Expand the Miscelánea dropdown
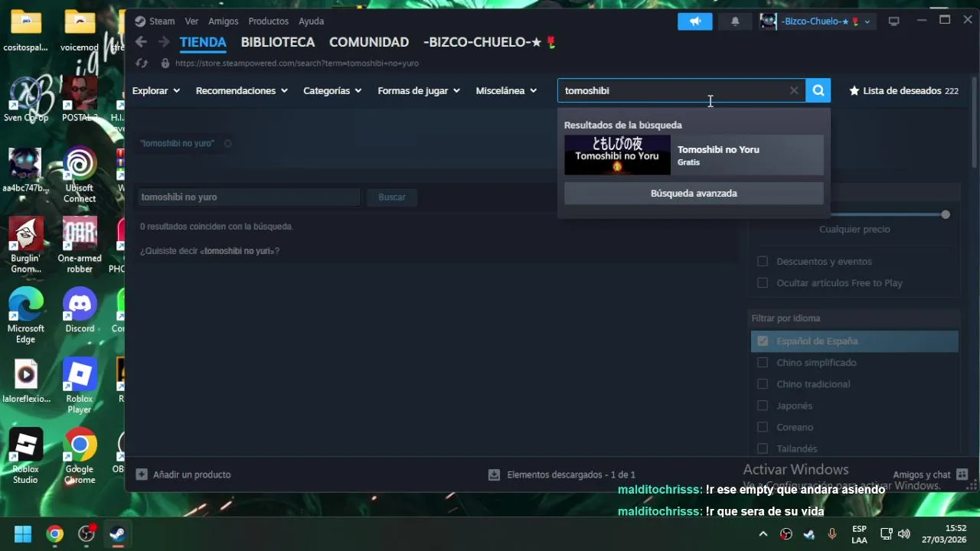 pos(506,90)
